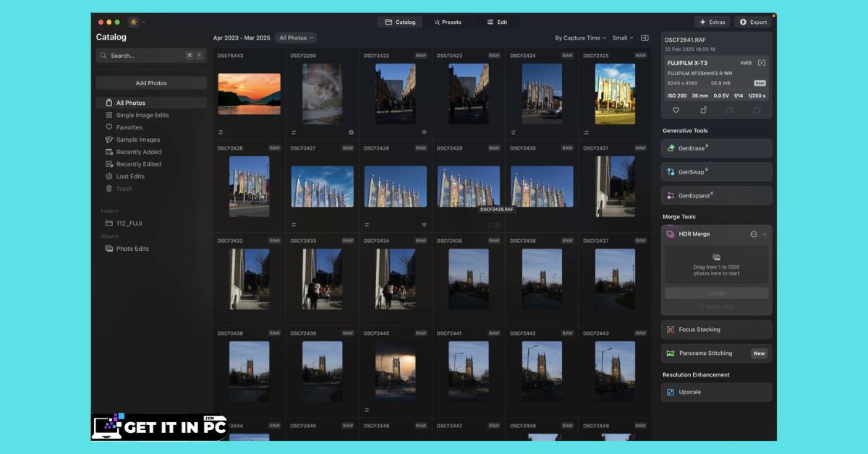Click the reject X icon on DSCF2260

351,132
